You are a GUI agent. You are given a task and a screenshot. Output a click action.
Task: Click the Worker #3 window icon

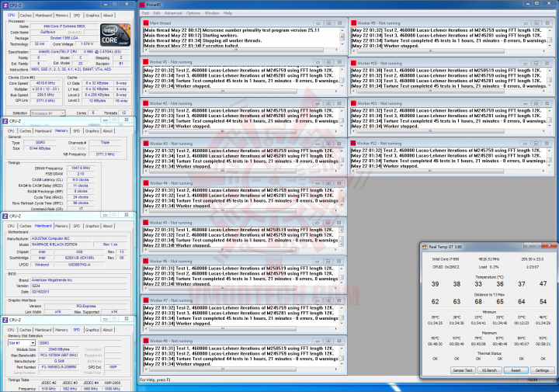pos(146,144)
